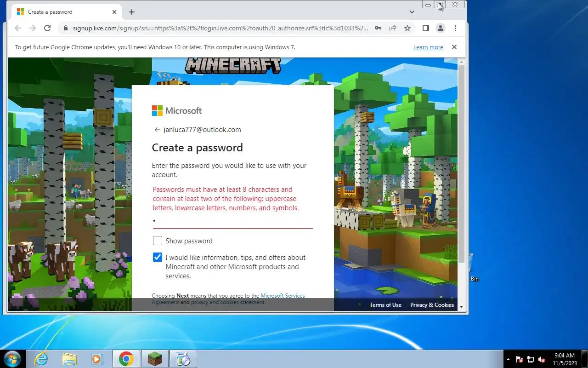Click the Show desktop strip
Screen dimensions: 588x368
point(584,359)
